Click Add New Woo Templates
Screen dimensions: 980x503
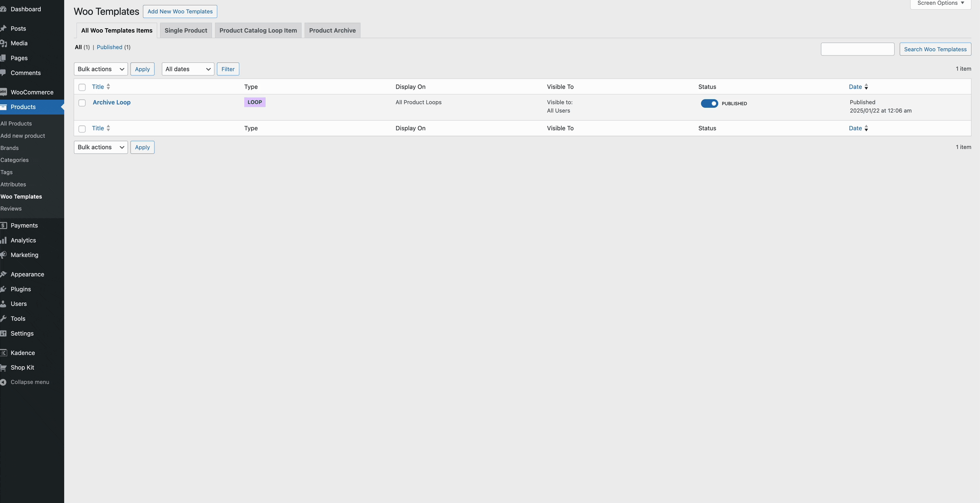[x=180, y=11]
